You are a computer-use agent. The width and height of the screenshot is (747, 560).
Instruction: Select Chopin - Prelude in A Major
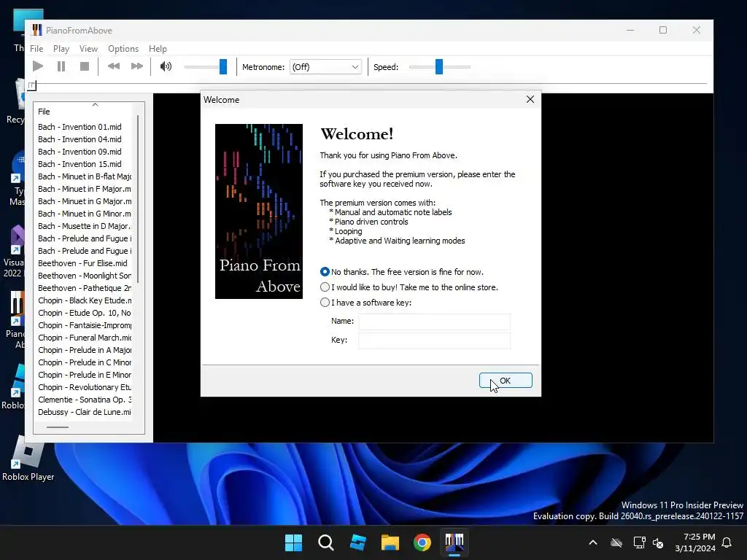click(x=85, y=349)
